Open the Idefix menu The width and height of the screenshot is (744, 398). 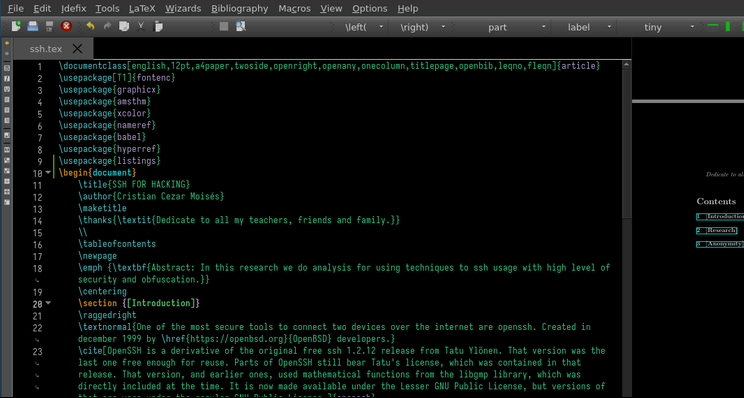74,9
